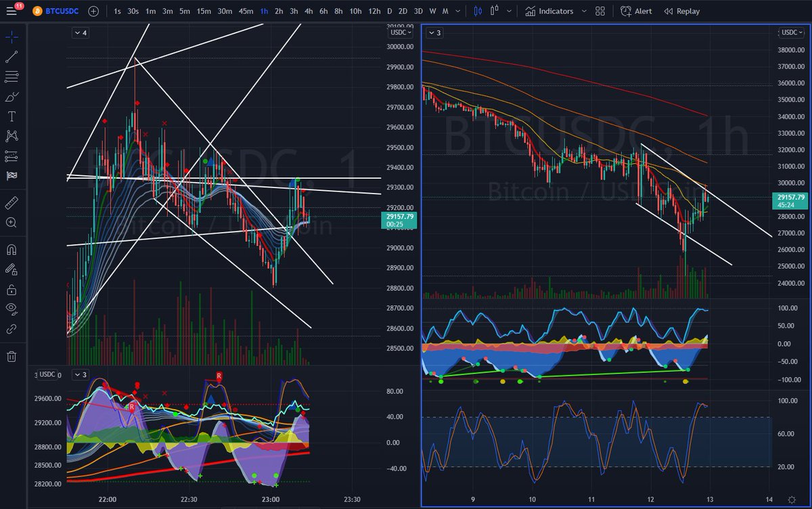Add a symbol to compare with plus icon
Viewport: 812px width, 509px height.
click(x=93, y=11)
